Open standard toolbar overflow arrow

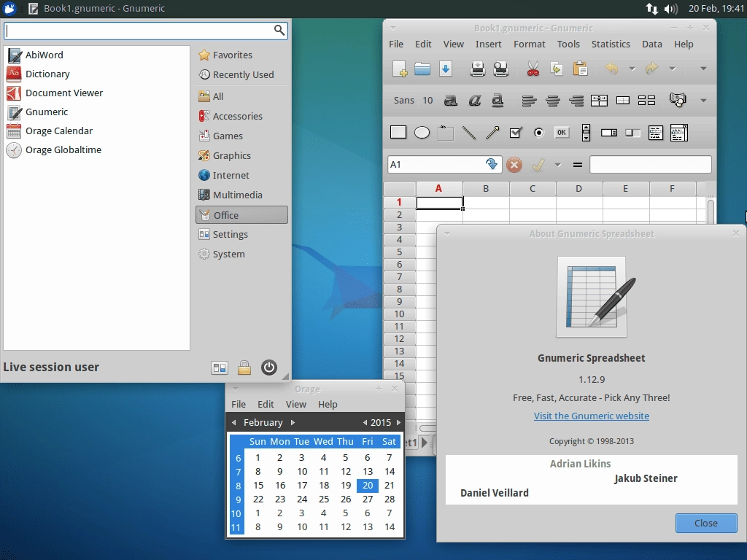[x=703, y=69]
